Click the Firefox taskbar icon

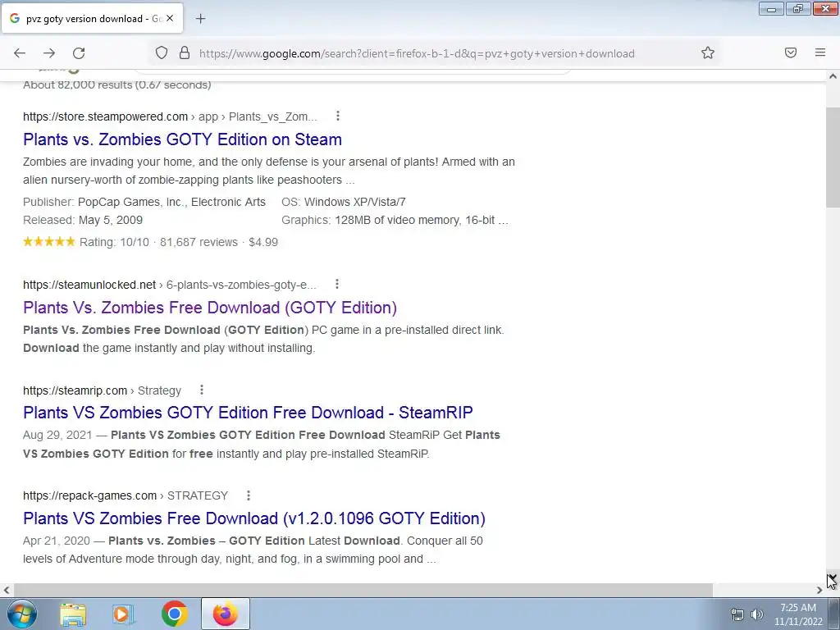(x=225, y=614)
